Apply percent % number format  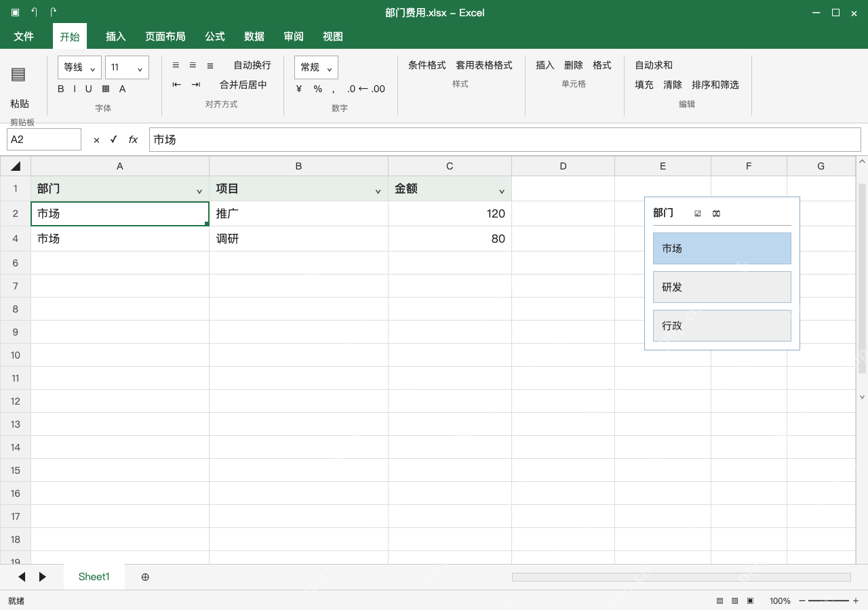click(317, 89)
